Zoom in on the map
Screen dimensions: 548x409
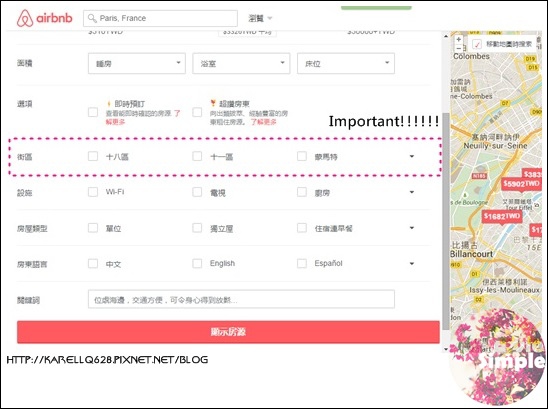(459, 39)
